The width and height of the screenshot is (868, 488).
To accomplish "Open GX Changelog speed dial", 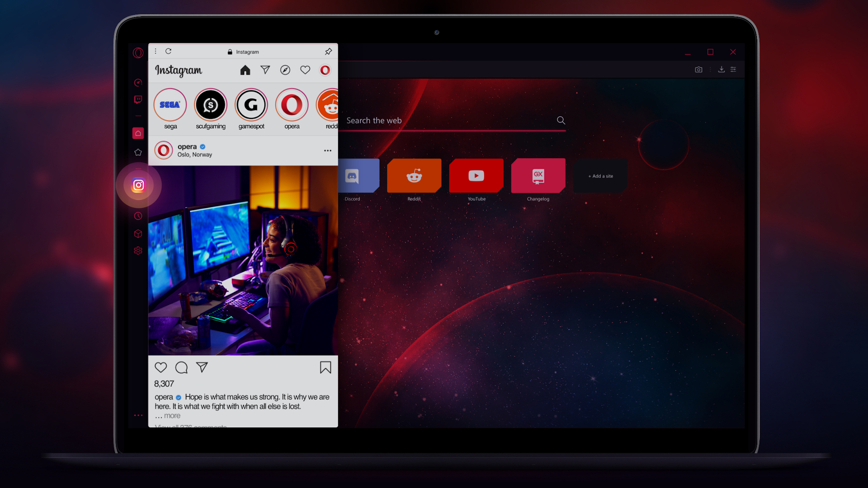I will tap(538, 175).
